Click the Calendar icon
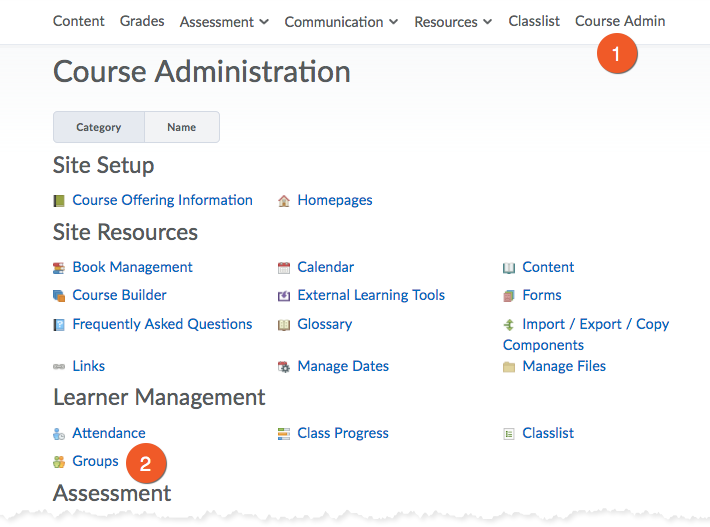Image resolution: width=710 pixels, height=527 pixels. click(x=284, y=268)
